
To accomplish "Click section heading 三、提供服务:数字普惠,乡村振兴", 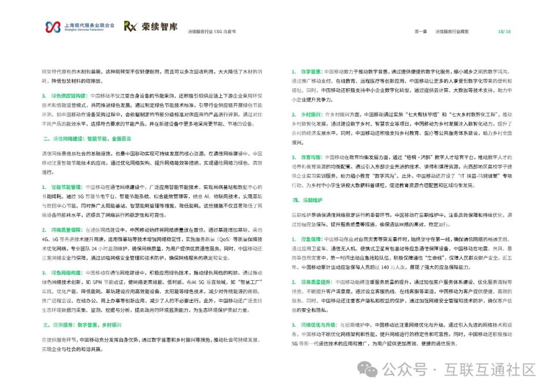I will pos(82,324).
